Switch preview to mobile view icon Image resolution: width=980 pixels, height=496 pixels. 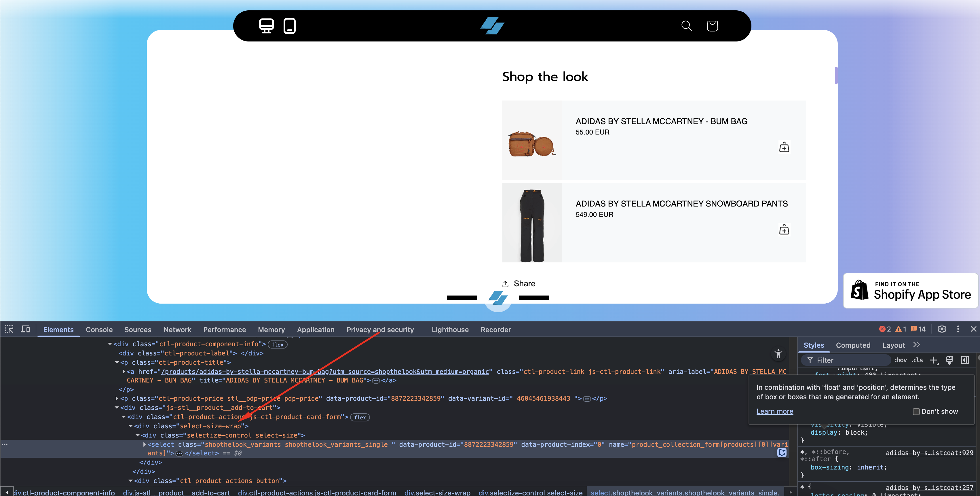click(x=290, y=26)
